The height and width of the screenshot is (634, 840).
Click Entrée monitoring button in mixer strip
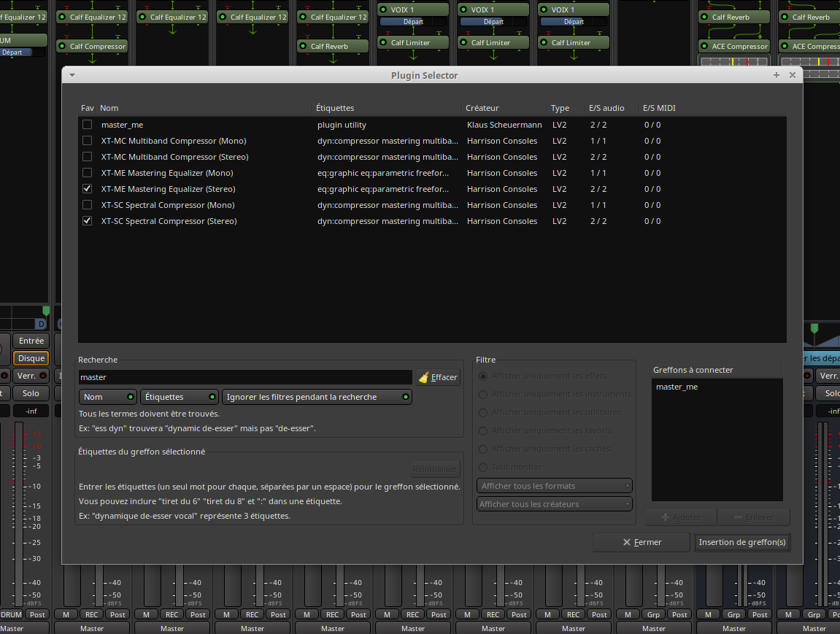(x=31, y=341)
